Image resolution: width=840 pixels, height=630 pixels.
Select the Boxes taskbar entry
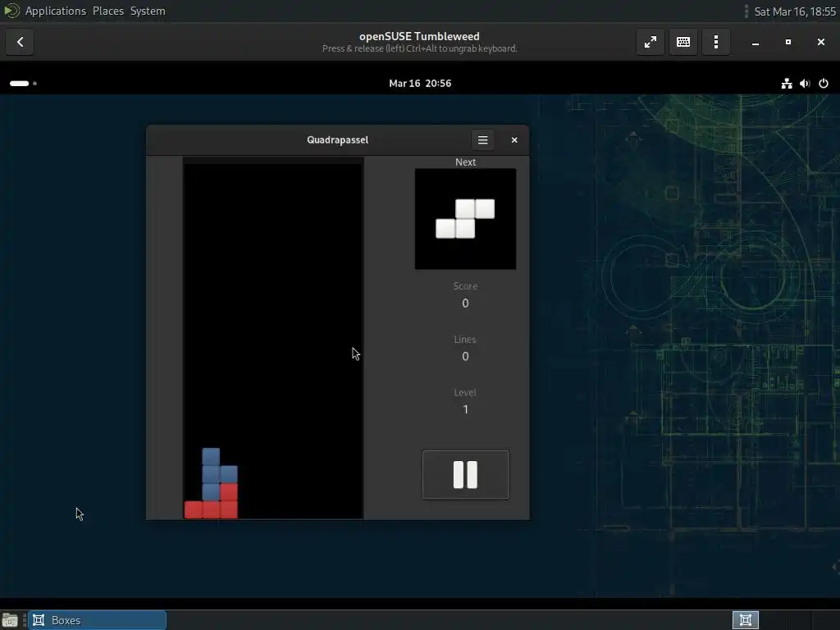[x=97, y=620]
